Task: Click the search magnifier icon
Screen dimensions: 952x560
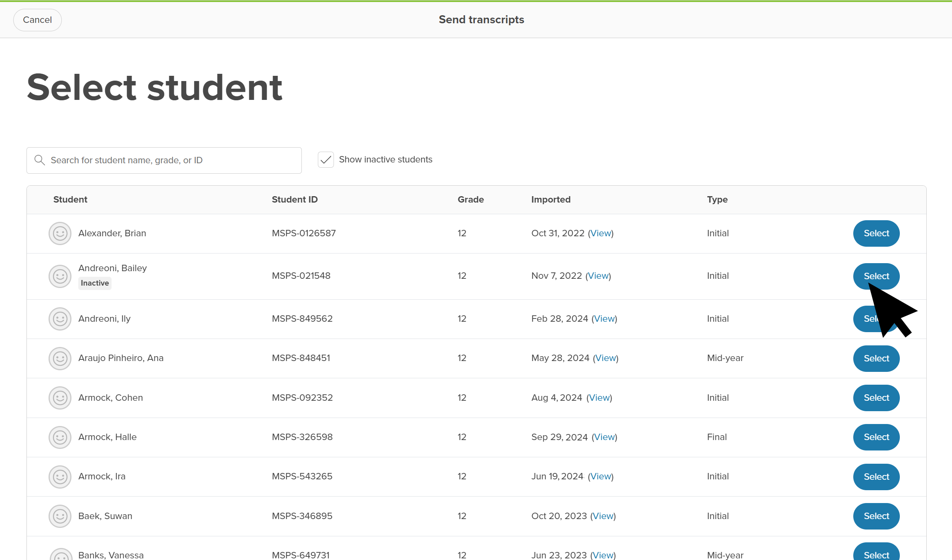Action: coord(39,160)
